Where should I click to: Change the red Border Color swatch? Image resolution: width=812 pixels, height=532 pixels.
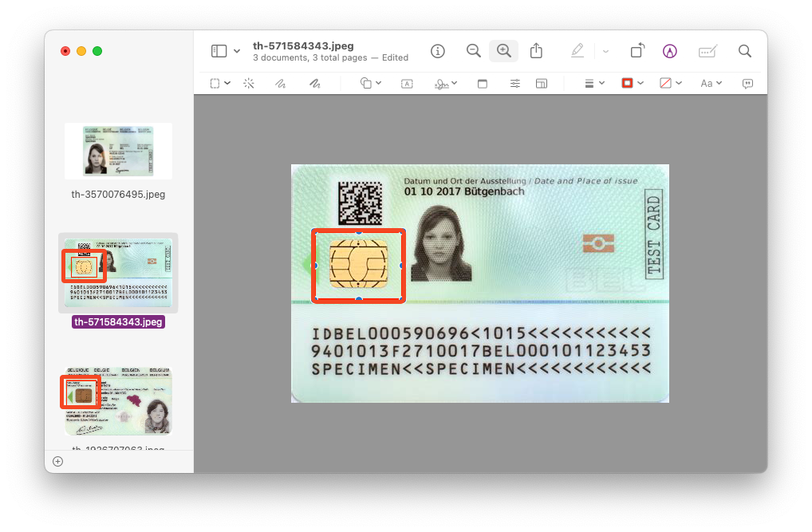(633, 84)
